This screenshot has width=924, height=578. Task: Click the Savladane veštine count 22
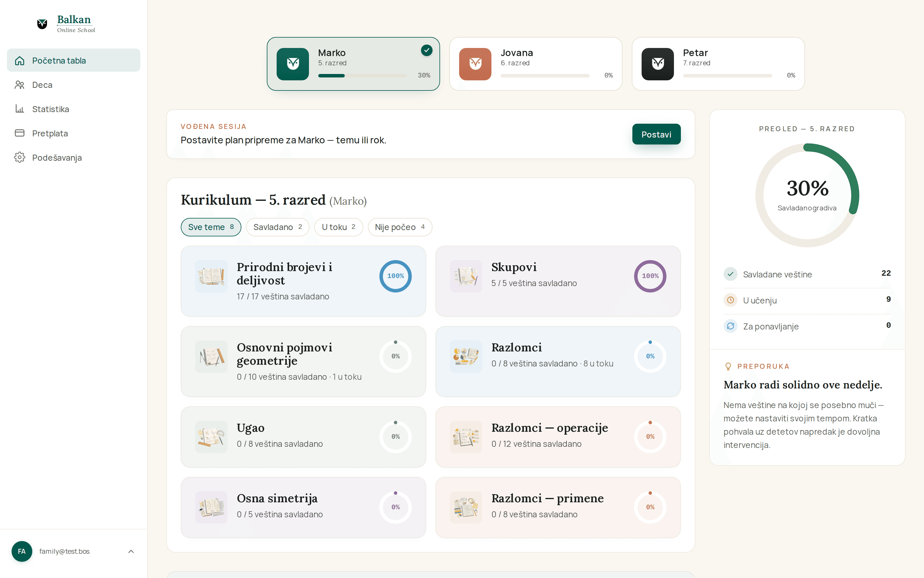886,273
